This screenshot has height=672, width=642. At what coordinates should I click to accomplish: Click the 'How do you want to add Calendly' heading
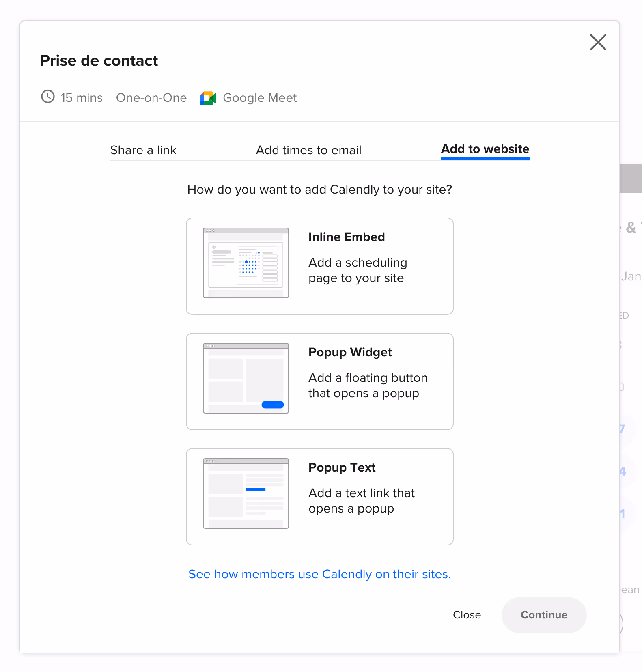(320, 190)
